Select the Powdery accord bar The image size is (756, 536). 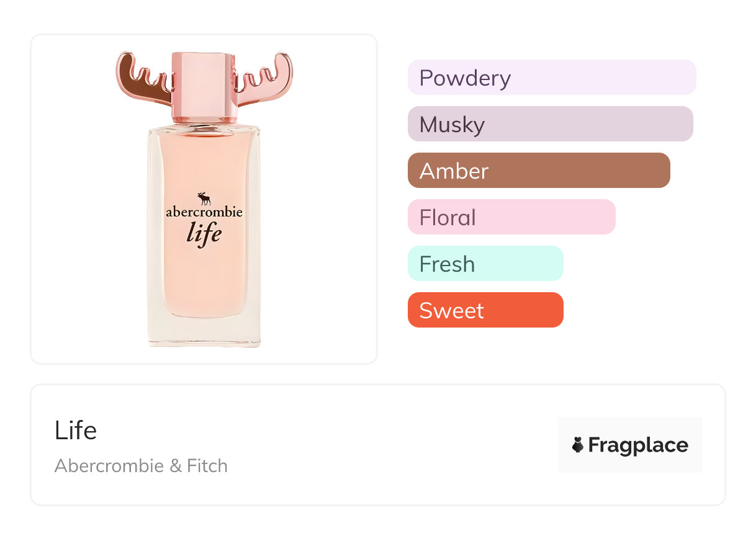[x=551, y=78]
